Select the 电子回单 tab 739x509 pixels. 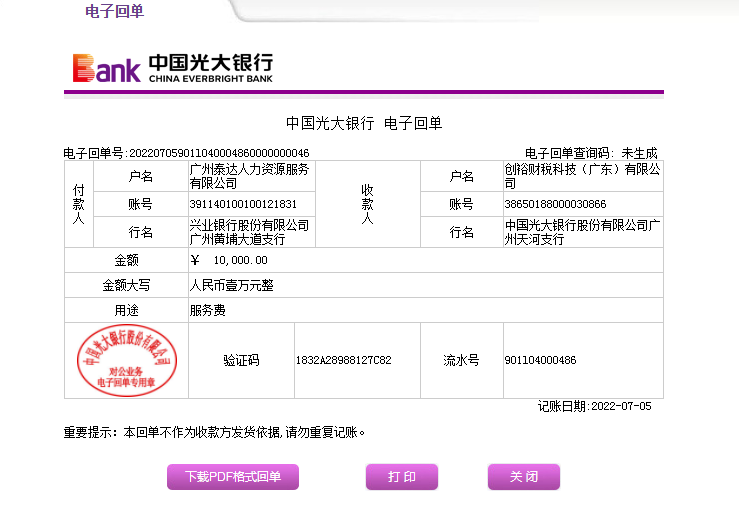click(115, 11)
